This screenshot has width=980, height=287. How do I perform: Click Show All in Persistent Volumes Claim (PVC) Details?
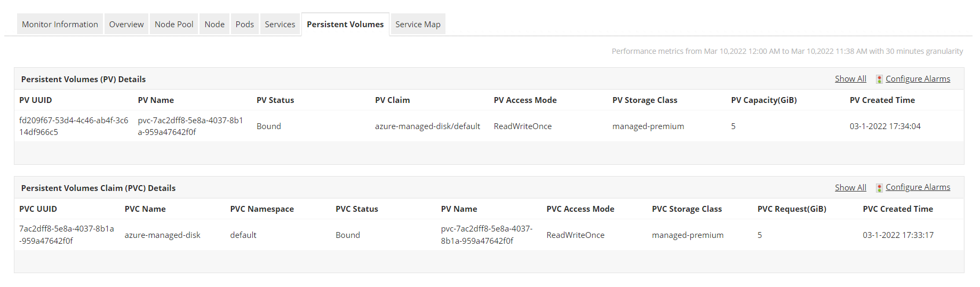click(850, 188)
